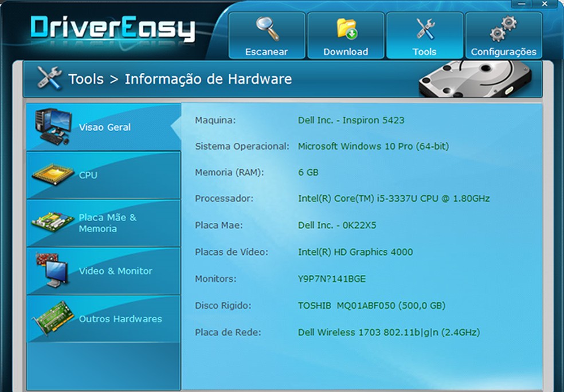Select the Tools wrench icon button
Screen dimensions: 564x392
pos(425,35)
